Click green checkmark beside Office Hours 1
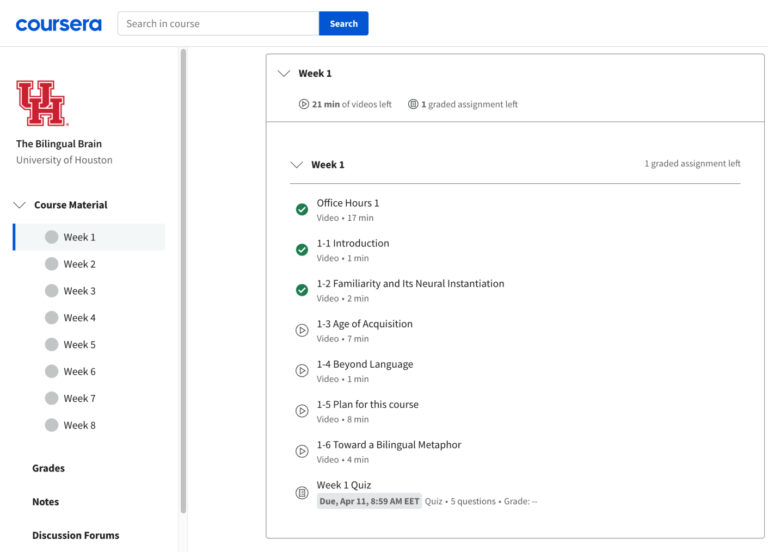The width and height of the screenshot is (768, 552). (x=302, y=209)
